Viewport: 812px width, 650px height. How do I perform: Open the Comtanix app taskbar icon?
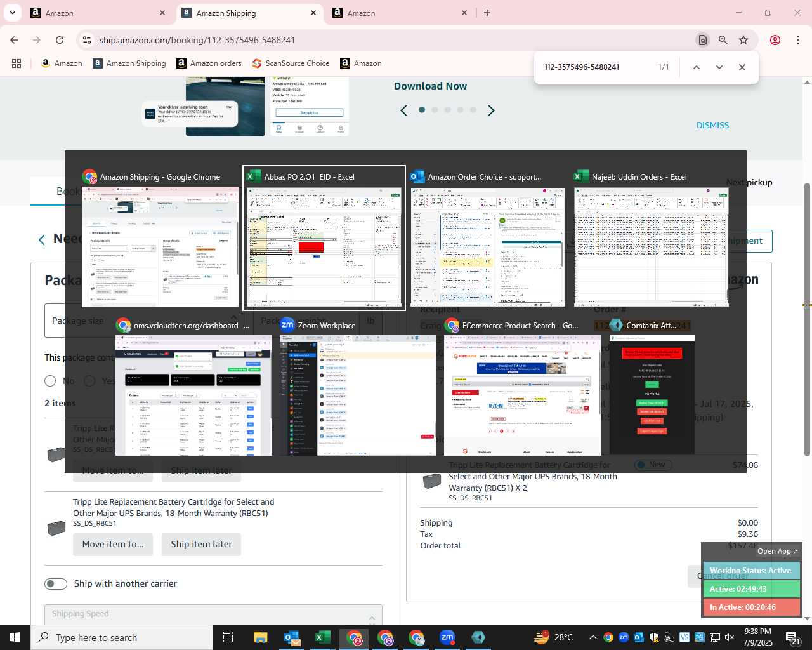[x=478, y=637]
